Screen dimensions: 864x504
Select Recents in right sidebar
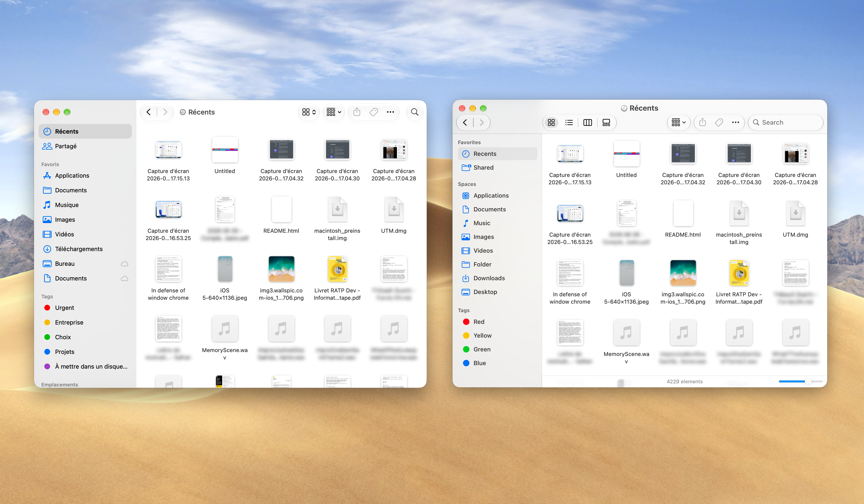(497, 154)
